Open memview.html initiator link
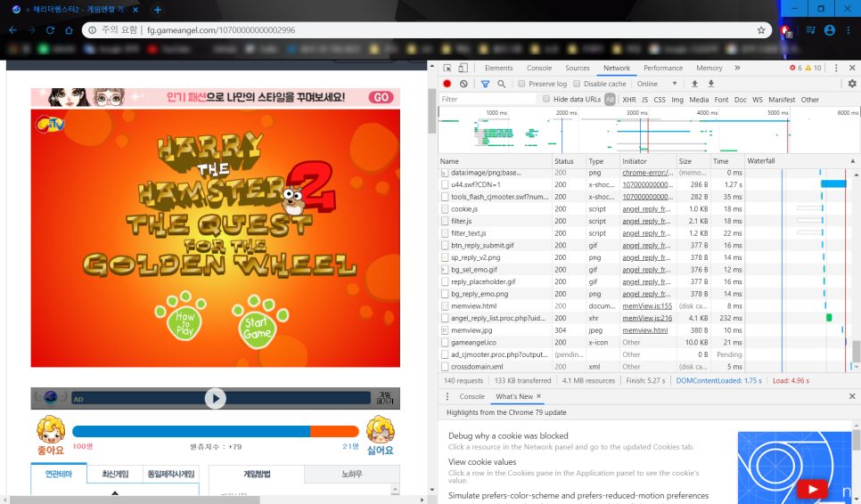 click(644, 330)
